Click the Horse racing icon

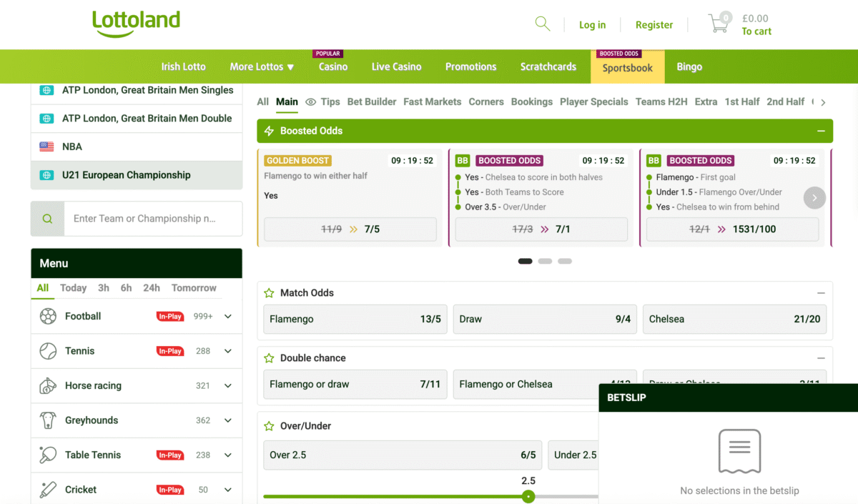[48, 385]
